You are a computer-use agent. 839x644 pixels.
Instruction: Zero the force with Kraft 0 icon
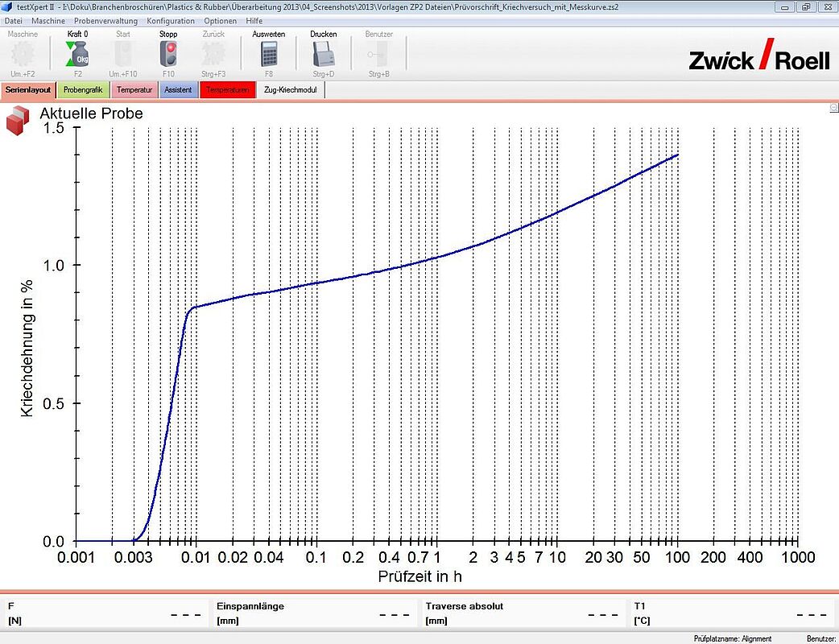point(77,54)
